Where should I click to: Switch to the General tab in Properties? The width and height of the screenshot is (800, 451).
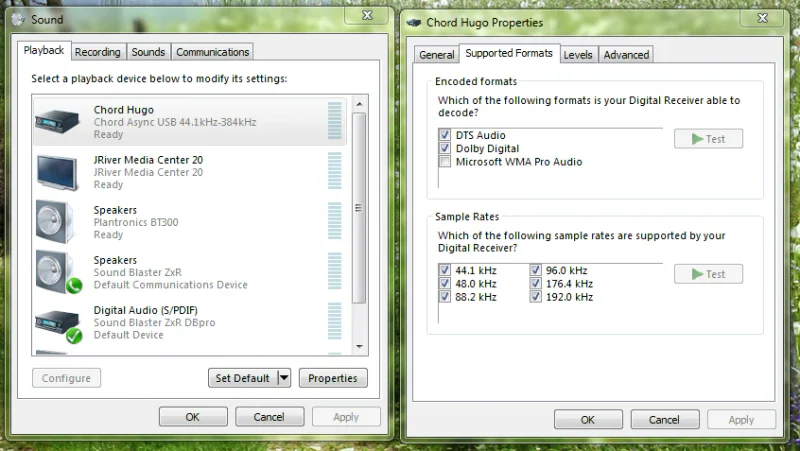[436, 55]
